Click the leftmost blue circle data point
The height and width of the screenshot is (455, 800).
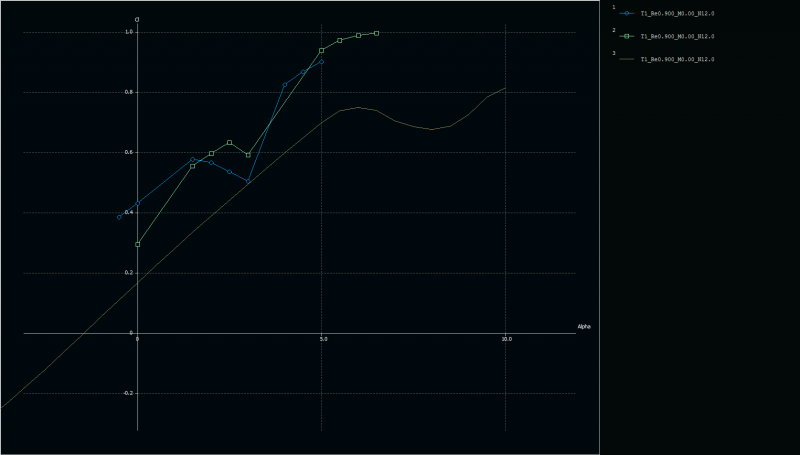click(119, 217)
